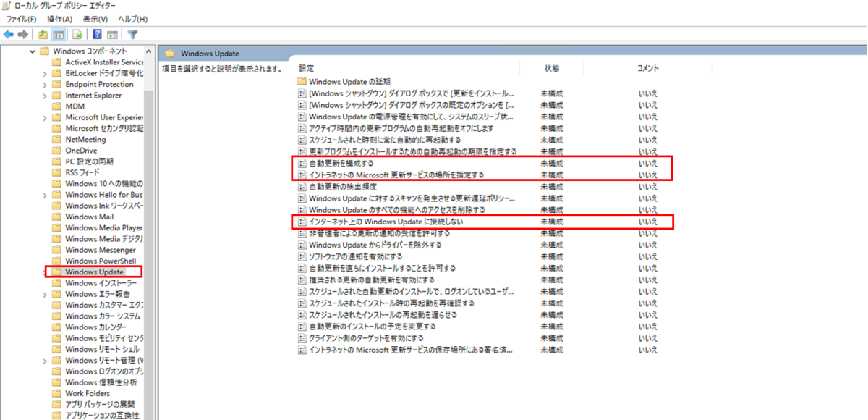Click the folder icon beside MDM
The image size is (868, 420).
[x=57, y=106]
